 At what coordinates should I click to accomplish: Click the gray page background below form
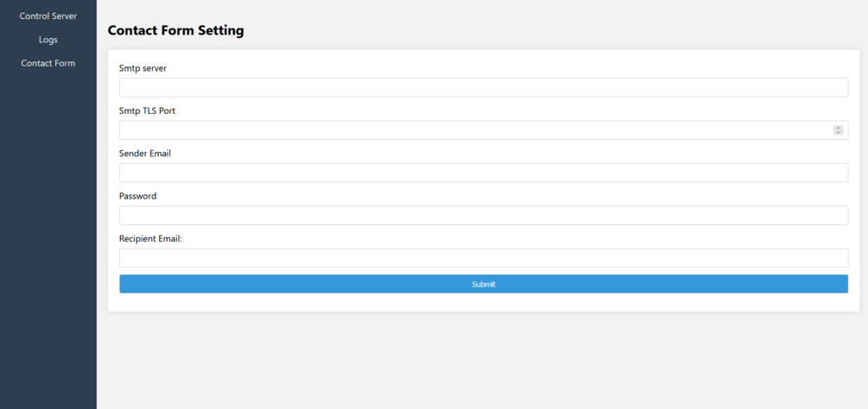point(483,362)
